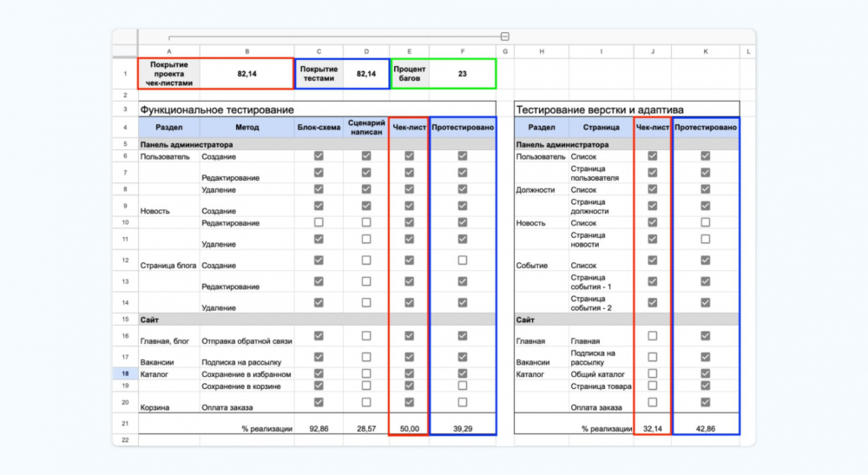Select the 82,14 value in cell B1
Screen dimensions: 868x475
(x=247, y=74)
